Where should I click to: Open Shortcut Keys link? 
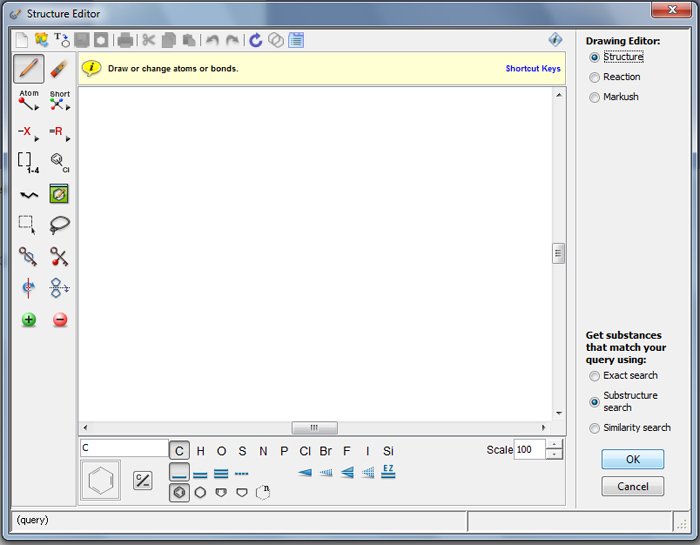click(x=533, y=68)
